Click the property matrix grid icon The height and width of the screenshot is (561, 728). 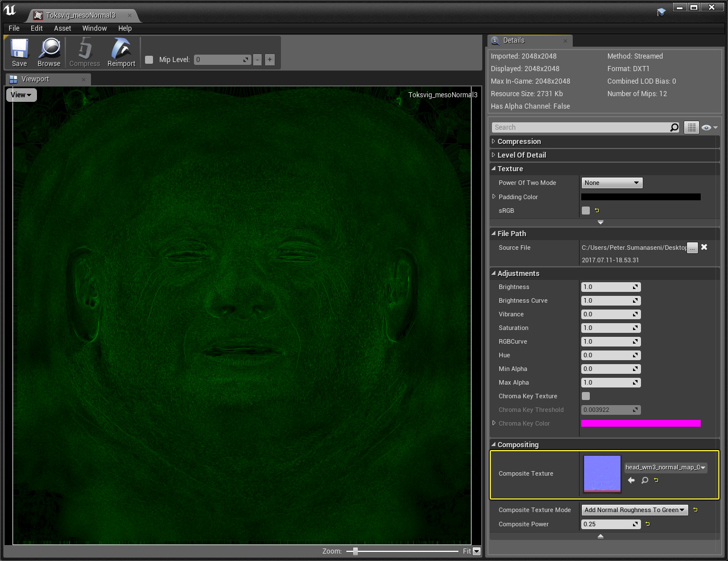click(x=691, y=127)
